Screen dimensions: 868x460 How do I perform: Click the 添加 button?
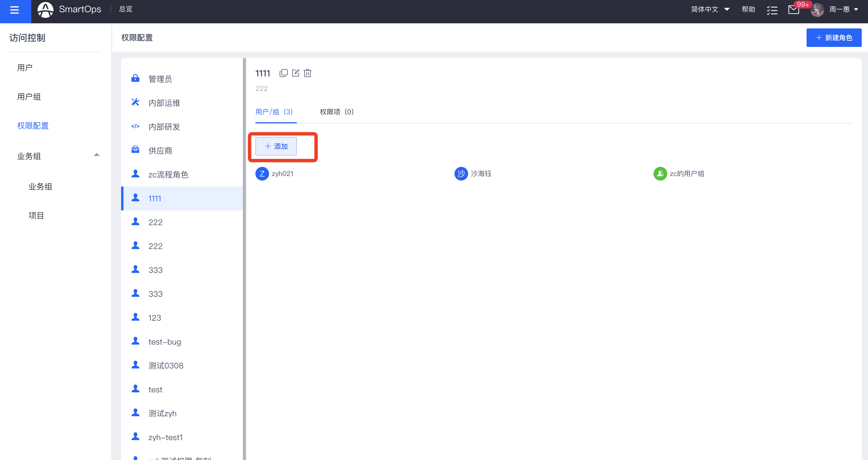(x=276, y=146)
